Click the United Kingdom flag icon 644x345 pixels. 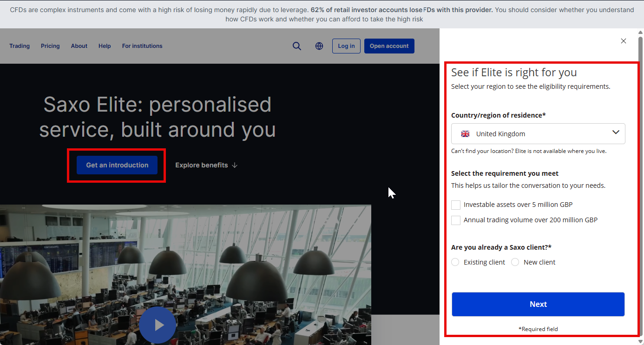[x=465, y=134]
